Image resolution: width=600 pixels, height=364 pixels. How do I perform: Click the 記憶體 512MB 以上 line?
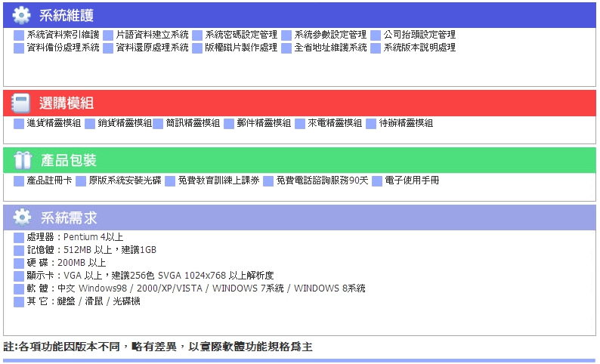coord(91,250)
